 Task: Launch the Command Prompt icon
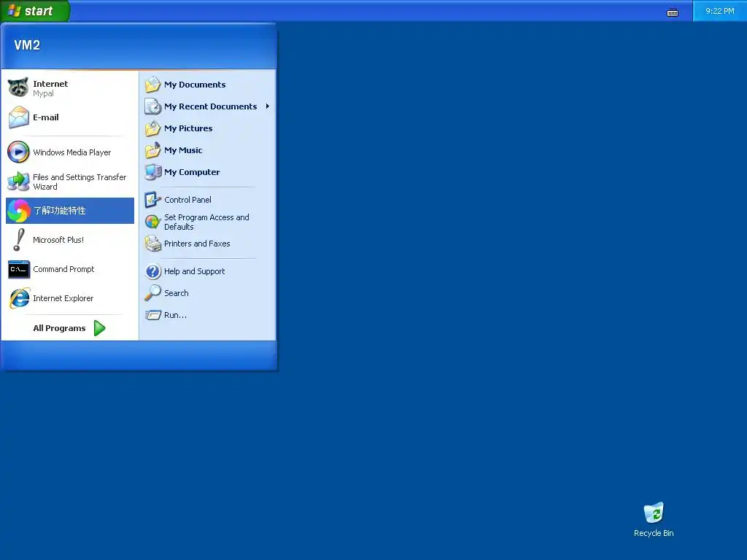tap(18, 269)
